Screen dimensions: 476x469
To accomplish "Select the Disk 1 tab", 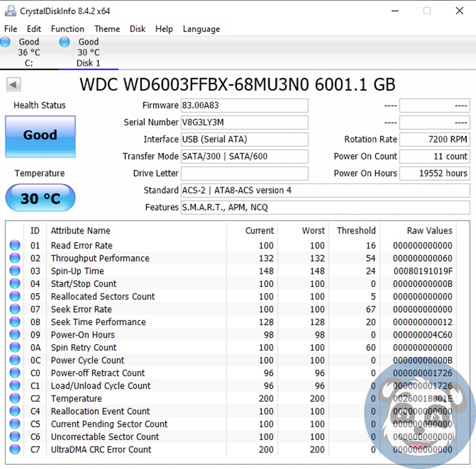I will (x=88, y=52).
